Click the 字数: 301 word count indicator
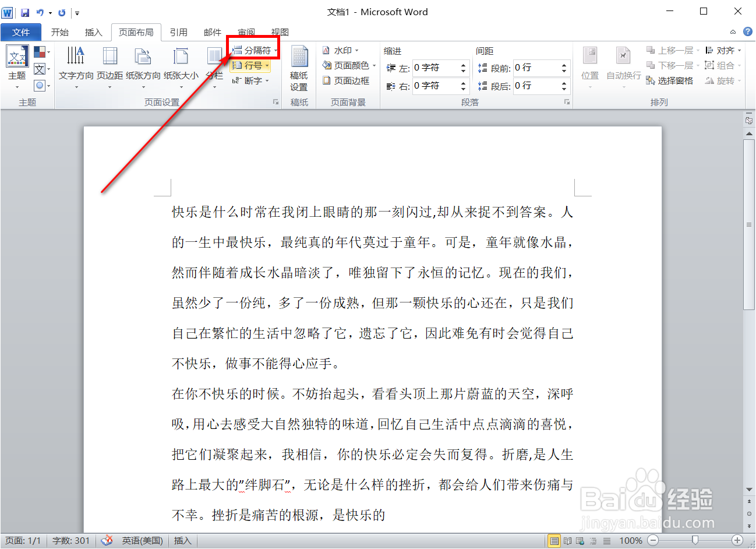The image size is (756, 549). click(x=71, y=541)
